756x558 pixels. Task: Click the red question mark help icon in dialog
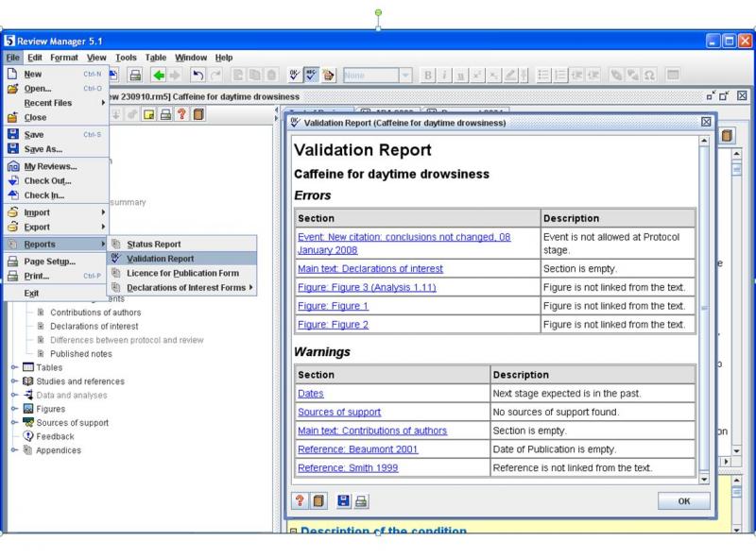coord(300,502)
